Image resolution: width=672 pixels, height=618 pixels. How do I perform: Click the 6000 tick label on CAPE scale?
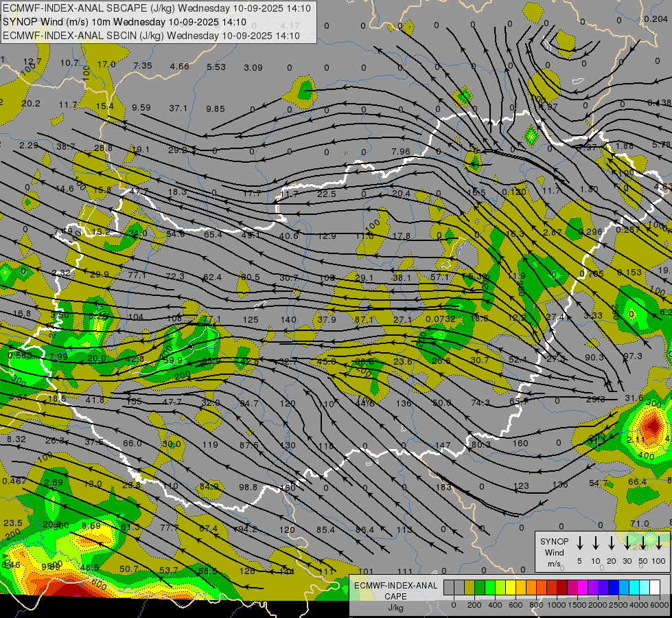tap(660, 605)
